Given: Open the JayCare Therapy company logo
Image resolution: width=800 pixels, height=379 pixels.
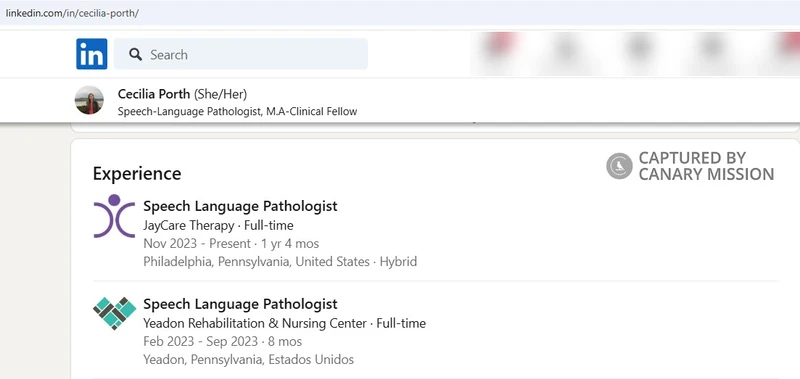Looking at the screenshot, I should click(x=114, y=216).
